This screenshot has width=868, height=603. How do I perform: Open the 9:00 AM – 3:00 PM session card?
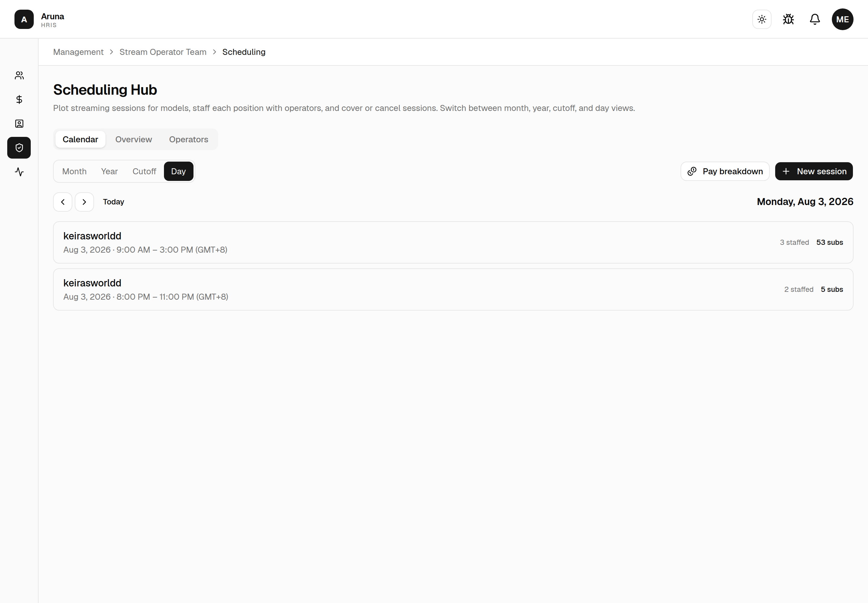[x=453, y=243]
